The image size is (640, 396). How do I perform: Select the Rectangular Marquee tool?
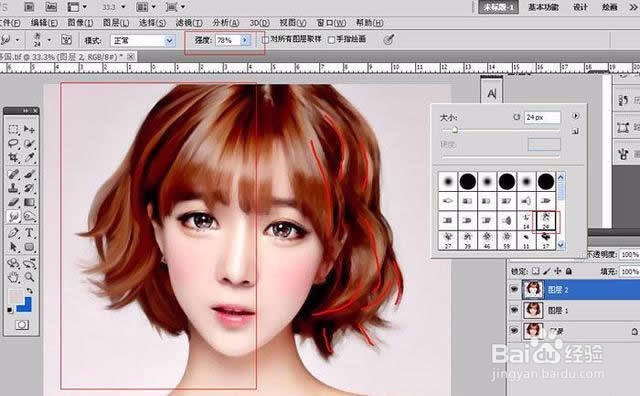coord(13,129)
